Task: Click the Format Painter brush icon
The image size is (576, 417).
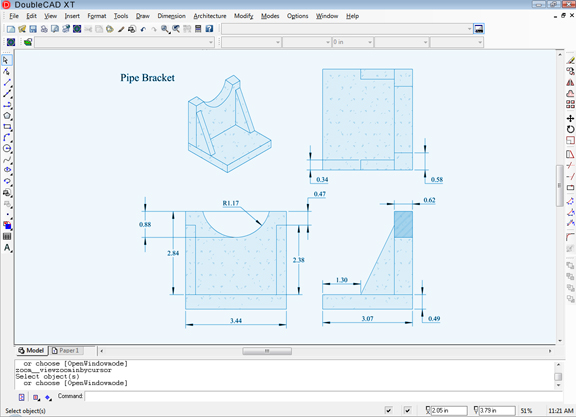Action: click(121, 29)
